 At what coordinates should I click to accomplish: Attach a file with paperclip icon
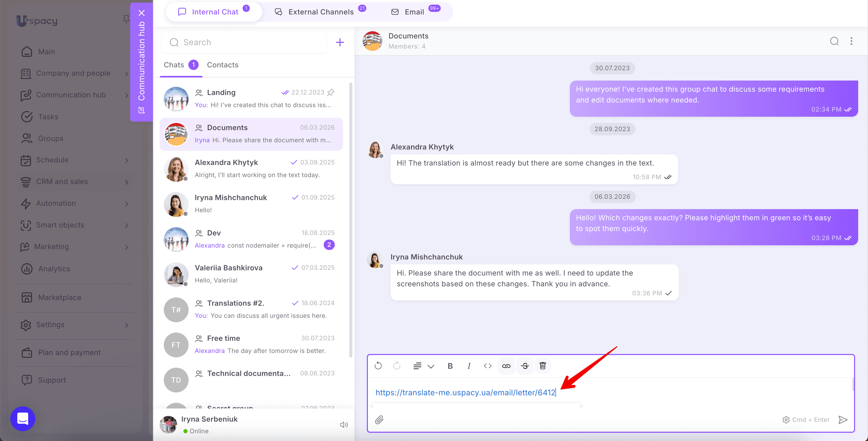point(379,420)
